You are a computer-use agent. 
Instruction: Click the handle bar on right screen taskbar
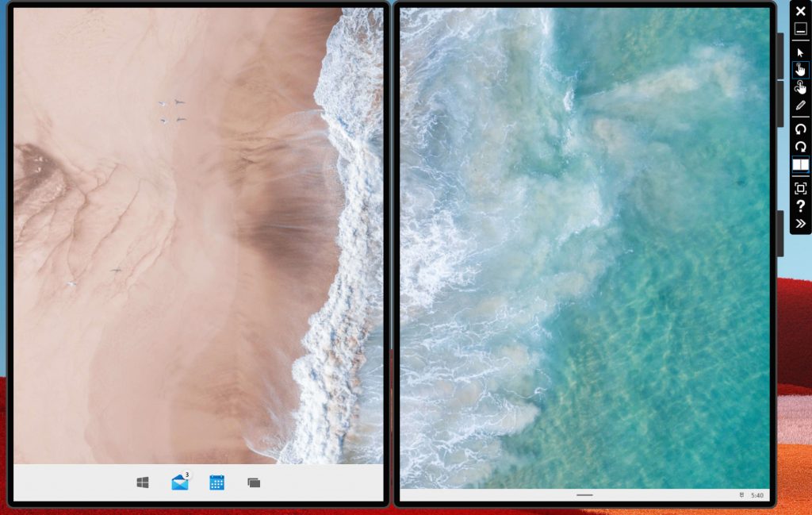(584, 495)
